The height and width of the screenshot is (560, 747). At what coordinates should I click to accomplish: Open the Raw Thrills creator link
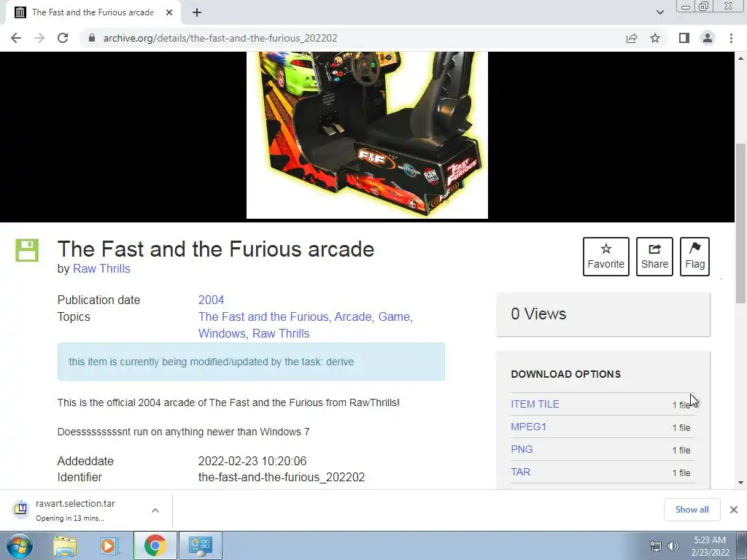coord(101,268)
